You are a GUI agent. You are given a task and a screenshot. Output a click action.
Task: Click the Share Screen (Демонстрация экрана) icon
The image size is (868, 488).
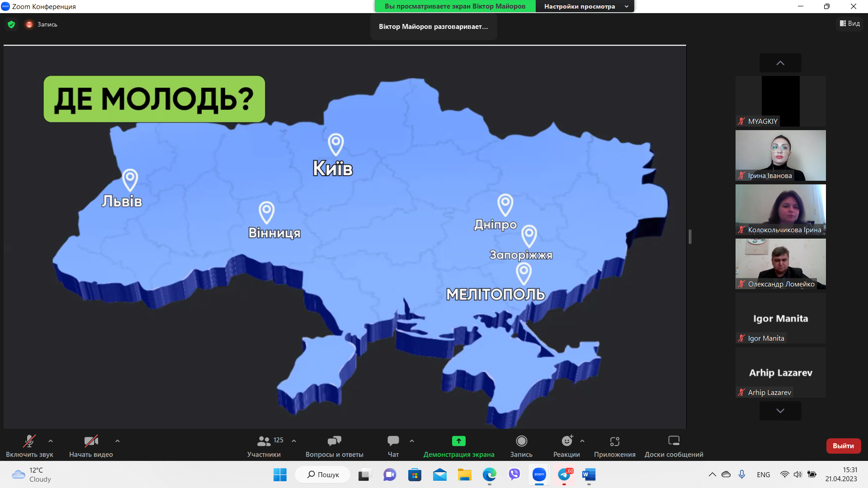458,441
